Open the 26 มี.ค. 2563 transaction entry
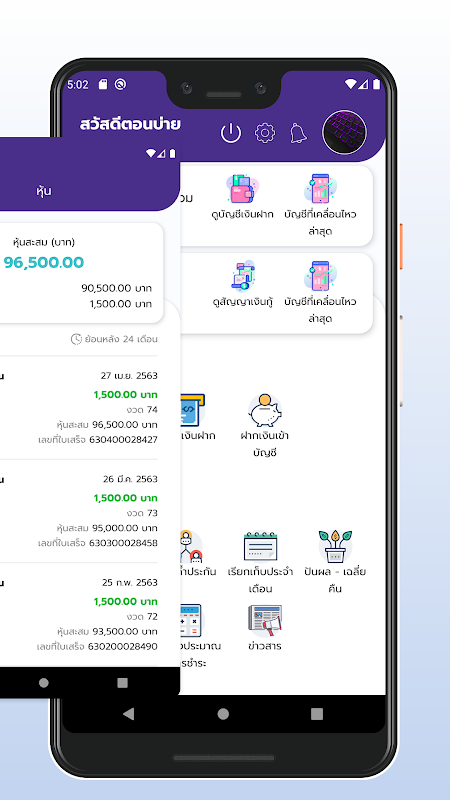This screenshot has height=800, width=450. coord(79,511)
